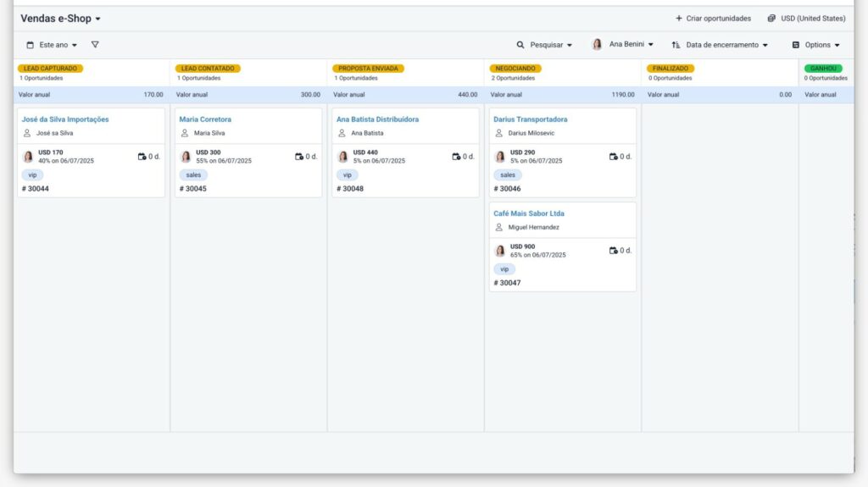Click person icon next to Maria Silva
Viewport: 868px width, 487px height.
pos(184,133)
